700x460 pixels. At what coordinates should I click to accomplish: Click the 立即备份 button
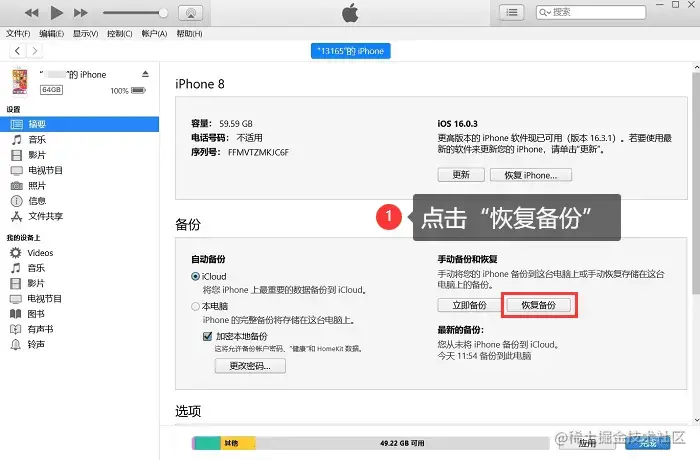pos(469,305)
